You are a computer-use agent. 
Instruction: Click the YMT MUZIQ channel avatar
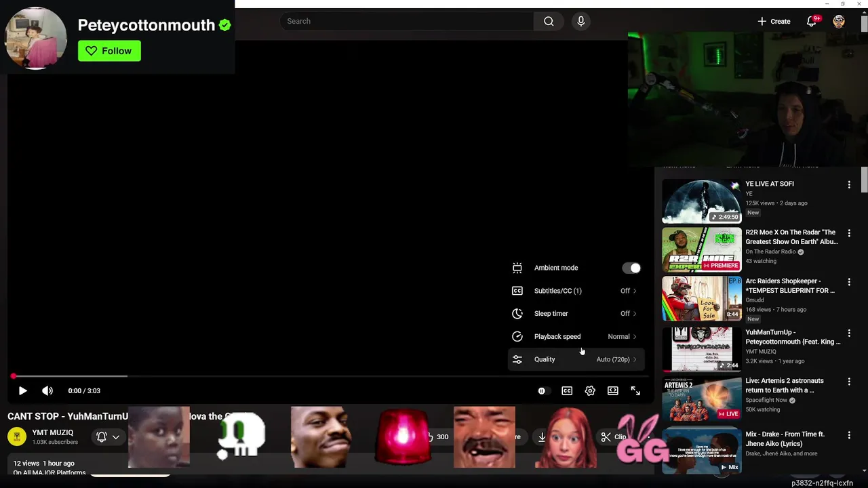[17, 436]
